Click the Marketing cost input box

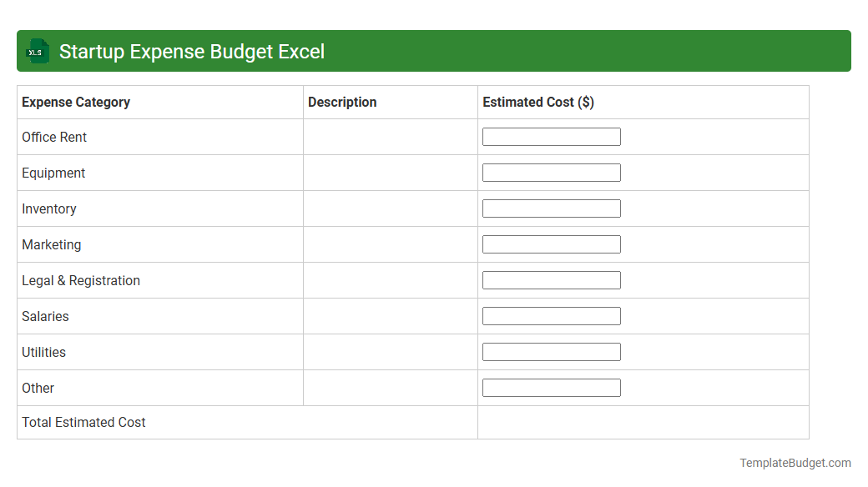[x=551, y=244]
